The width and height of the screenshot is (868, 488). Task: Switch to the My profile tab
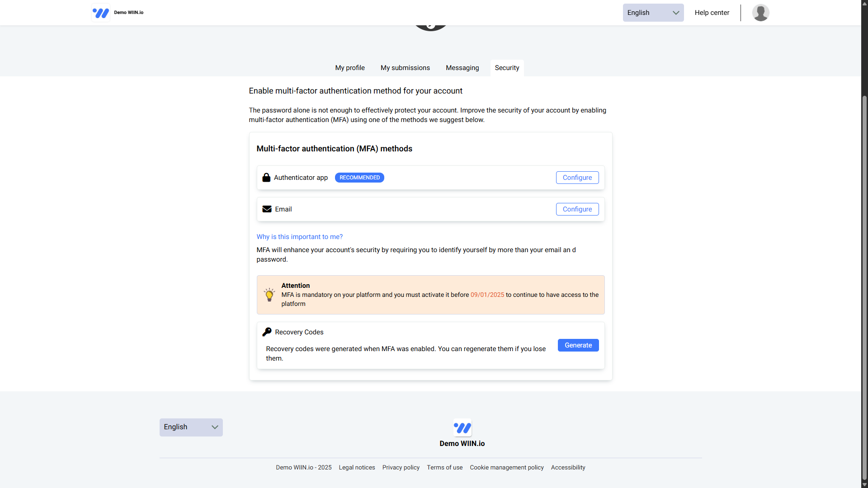(350, 68)
